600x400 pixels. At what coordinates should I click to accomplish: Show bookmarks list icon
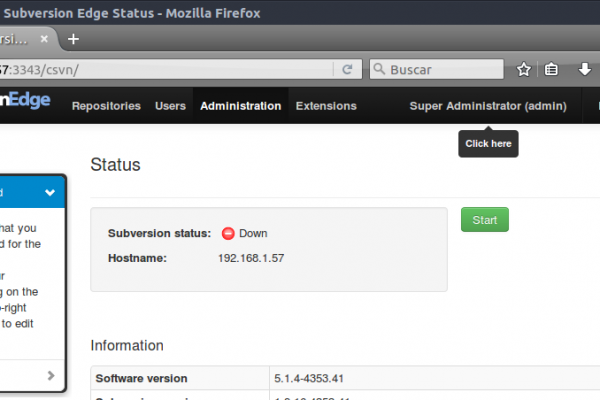click(551, 70)
